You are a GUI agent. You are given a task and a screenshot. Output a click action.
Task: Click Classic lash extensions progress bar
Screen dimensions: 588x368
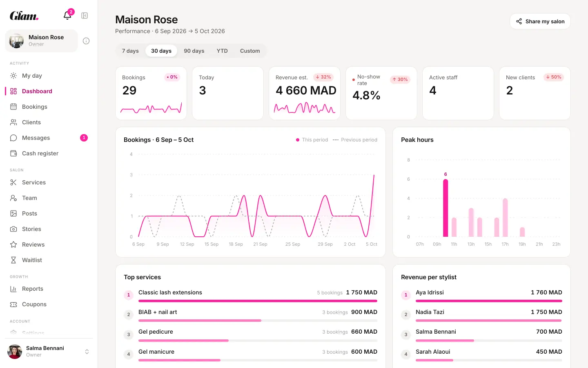click(258, 301)
